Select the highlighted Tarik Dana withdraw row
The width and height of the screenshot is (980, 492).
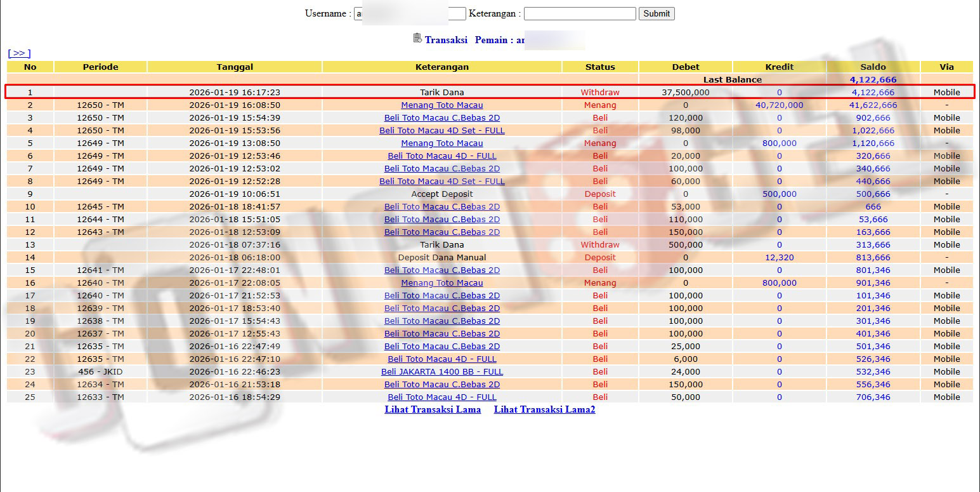coord(441,93)
